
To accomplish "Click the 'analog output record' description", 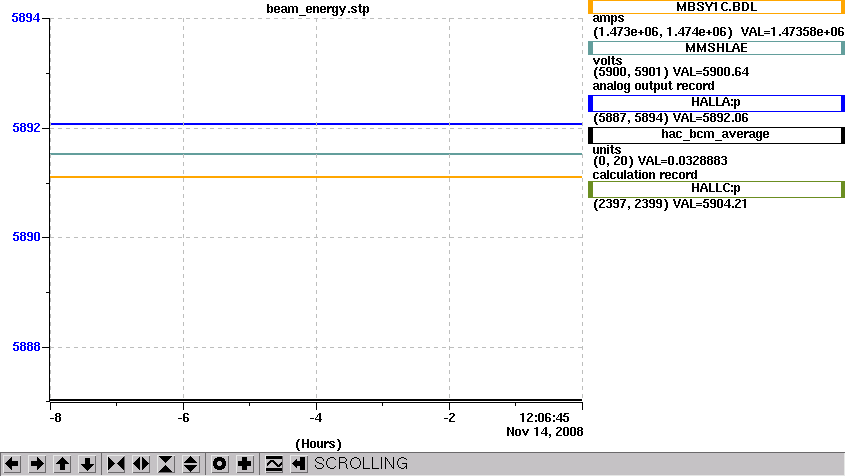I will [x=654, y=86].
